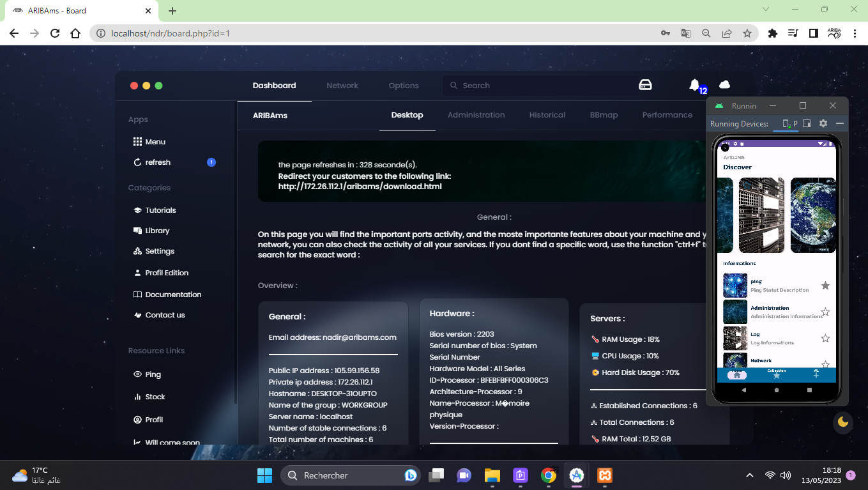868x490 pixels.
Task: Tap the Earth thumbnail in Discover carousel
Action: 812,215
